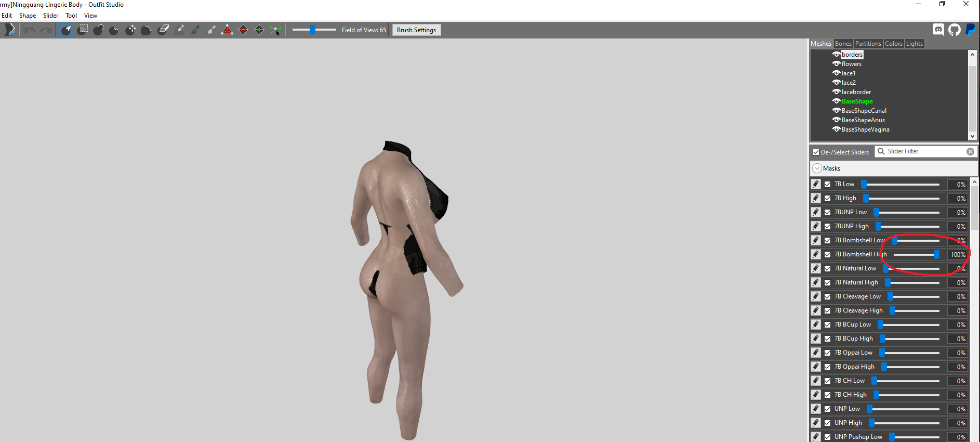This screenshot has width=980, height=442.
Task: Click the 7B Bombshell High 100% value box
Action: pyautogui.click(x=957, y=254)
